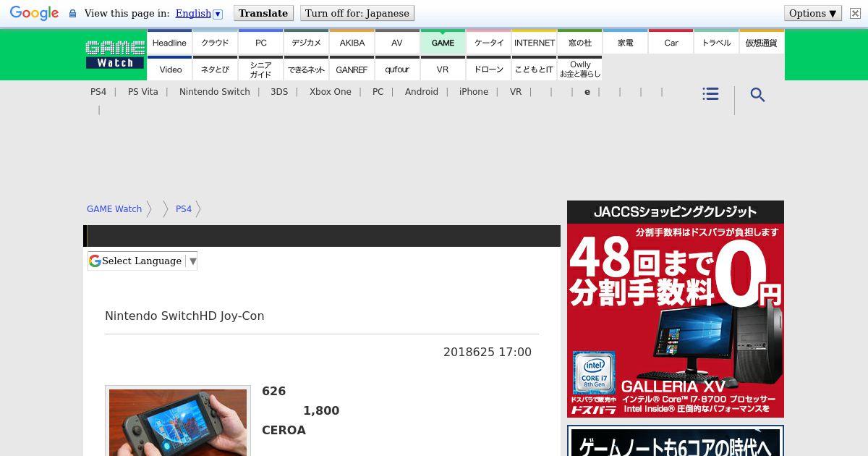Open the VR tab in the top navigation
This screenshot has width=868, height=456.
pos(443,69)
